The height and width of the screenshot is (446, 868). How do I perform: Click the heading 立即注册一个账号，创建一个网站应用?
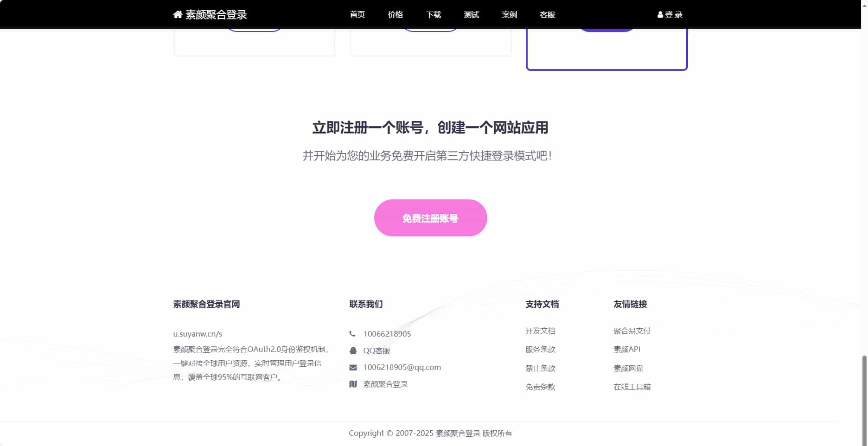tap(430, 127)
